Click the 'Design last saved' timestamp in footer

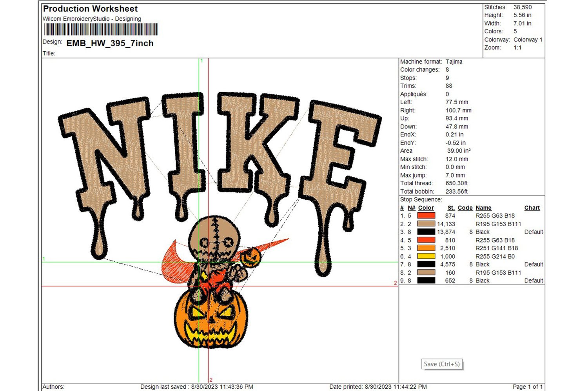(x=197, y=387)
